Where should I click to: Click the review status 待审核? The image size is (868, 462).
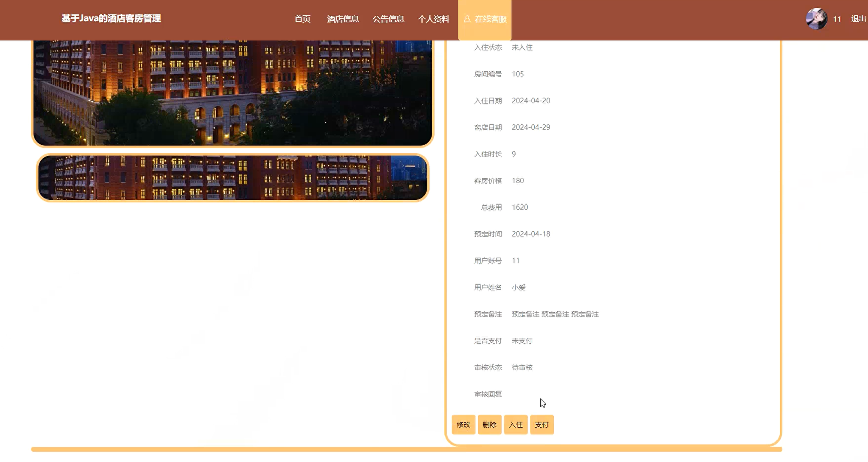coord(522,368)
